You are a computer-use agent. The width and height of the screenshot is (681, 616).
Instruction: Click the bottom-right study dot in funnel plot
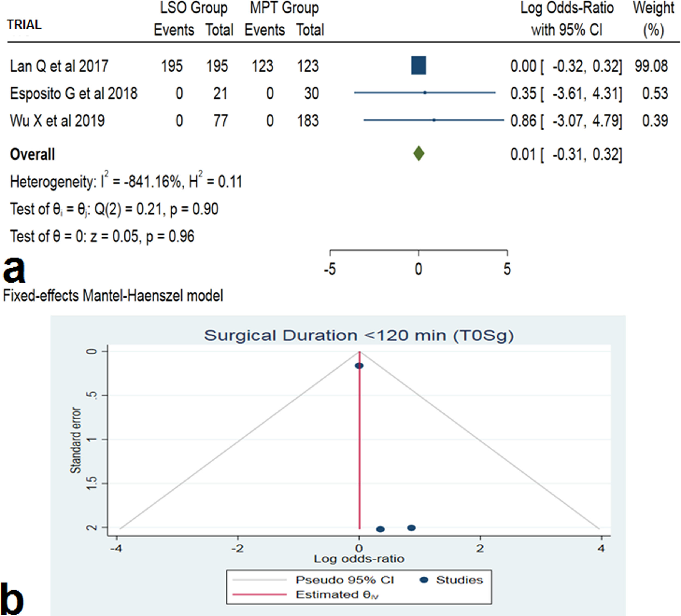click(411, 528)
